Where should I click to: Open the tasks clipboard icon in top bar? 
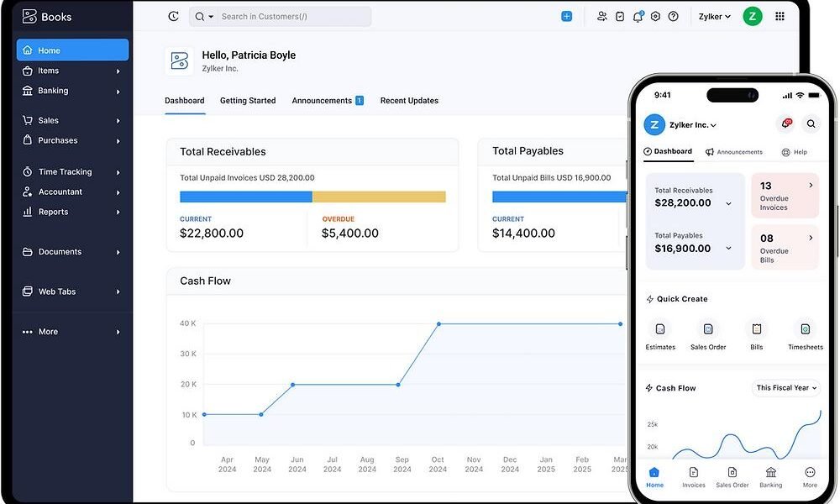pos(620,17)
